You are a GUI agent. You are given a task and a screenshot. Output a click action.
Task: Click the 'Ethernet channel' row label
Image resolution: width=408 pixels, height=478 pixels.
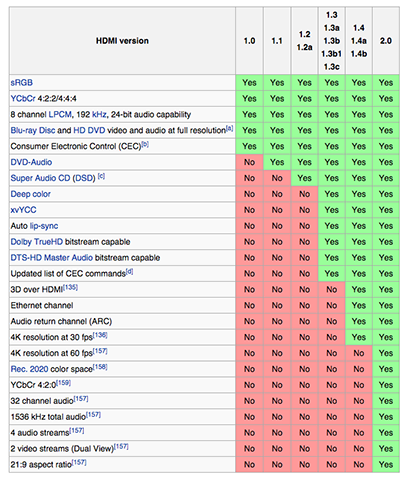coord(42,305)
